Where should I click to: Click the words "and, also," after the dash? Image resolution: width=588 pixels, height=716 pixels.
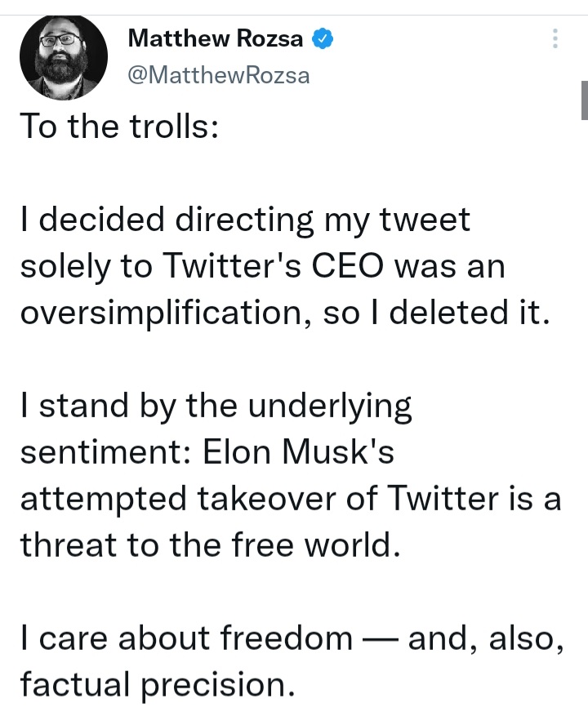tap(486, 638)
